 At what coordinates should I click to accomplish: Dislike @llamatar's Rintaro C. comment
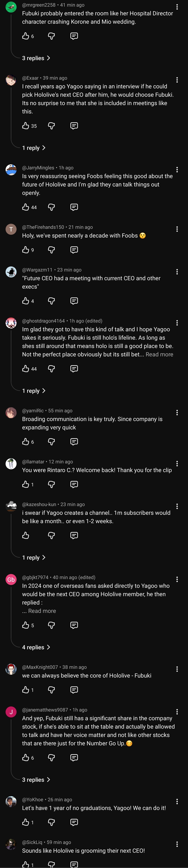point(51,484)
